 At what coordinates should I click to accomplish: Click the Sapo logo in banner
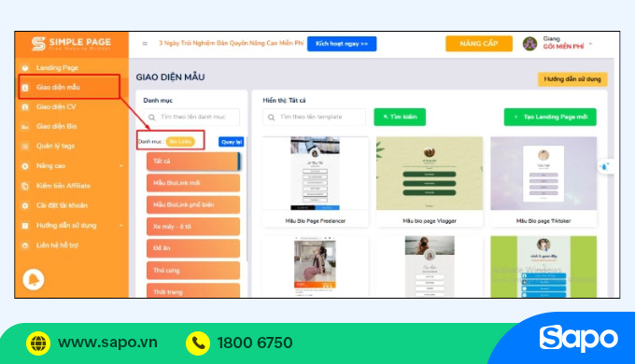point(578,339)
